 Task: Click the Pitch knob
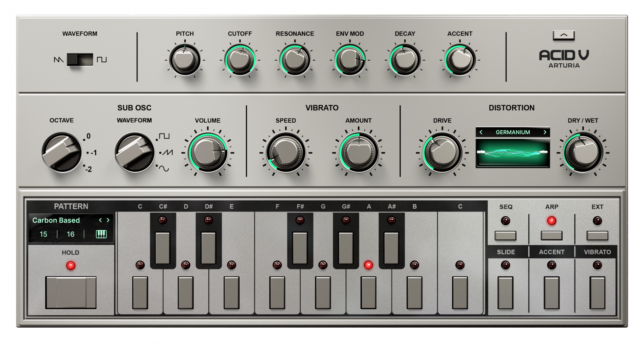(185, 60)
